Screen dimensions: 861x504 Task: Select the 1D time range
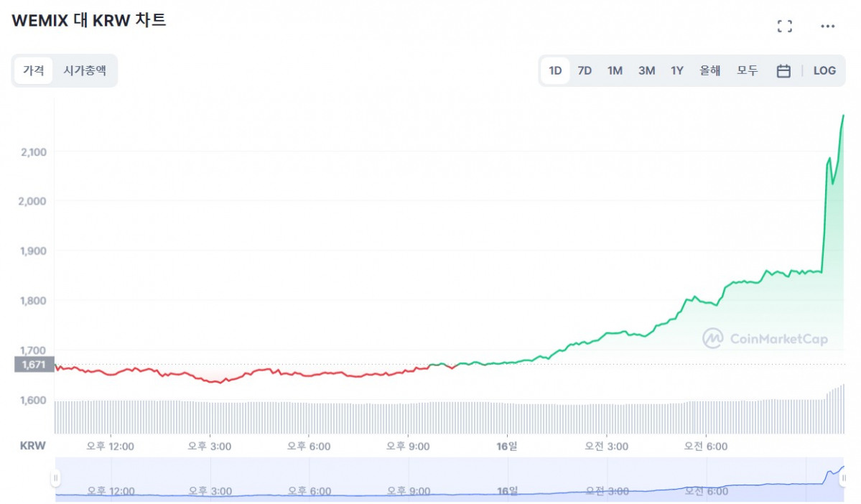click(x=555, y=70)
